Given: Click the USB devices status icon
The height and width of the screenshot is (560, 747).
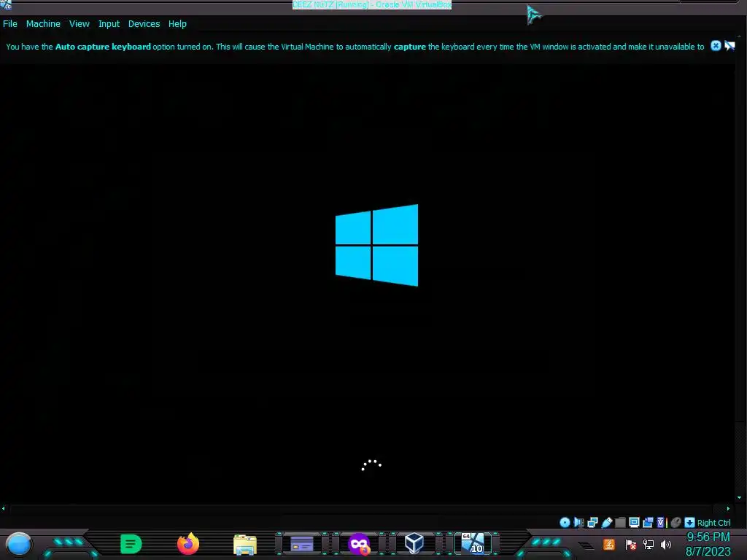Looking at the screenshot, I should coord(606,522).
